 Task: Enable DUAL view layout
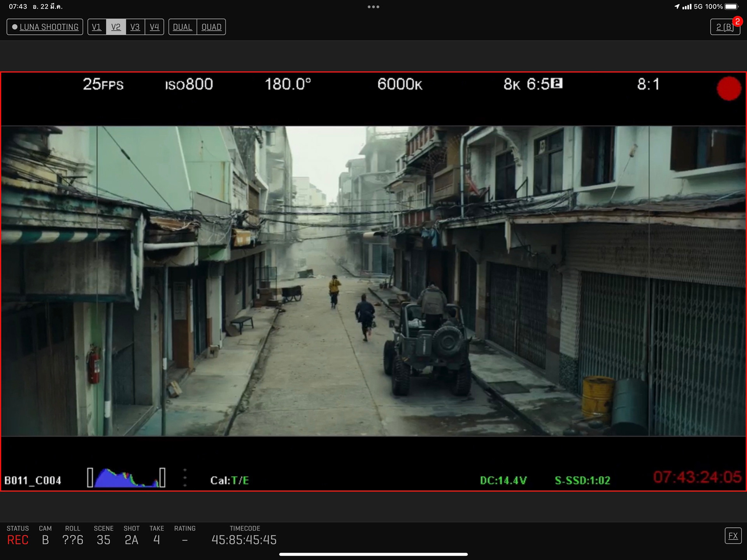coord(182,27)
